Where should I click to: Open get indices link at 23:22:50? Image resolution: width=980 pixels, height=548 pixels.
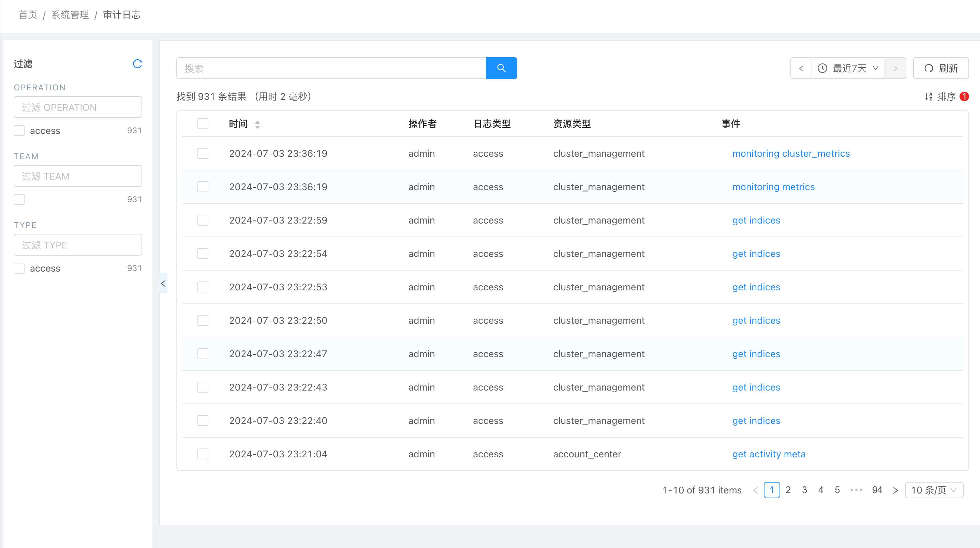tap(756, 321)
